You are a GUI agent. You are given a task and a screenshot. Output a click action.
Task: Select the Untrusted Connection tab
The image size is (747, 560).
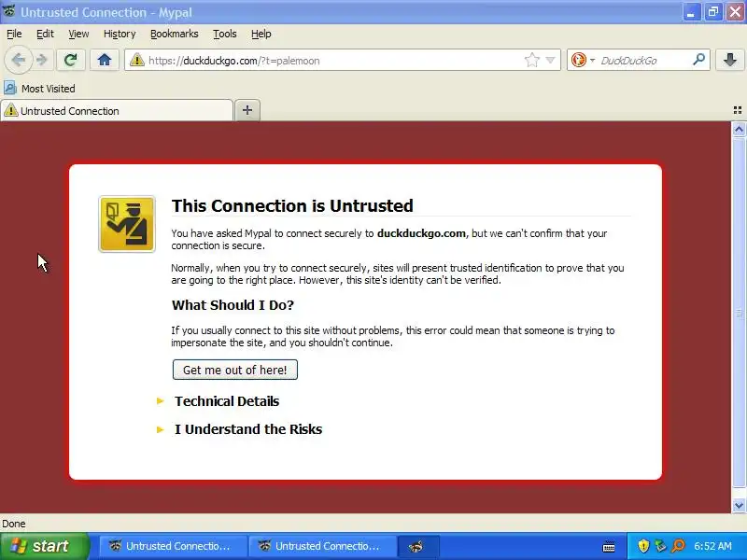click(x=117, y=111)
